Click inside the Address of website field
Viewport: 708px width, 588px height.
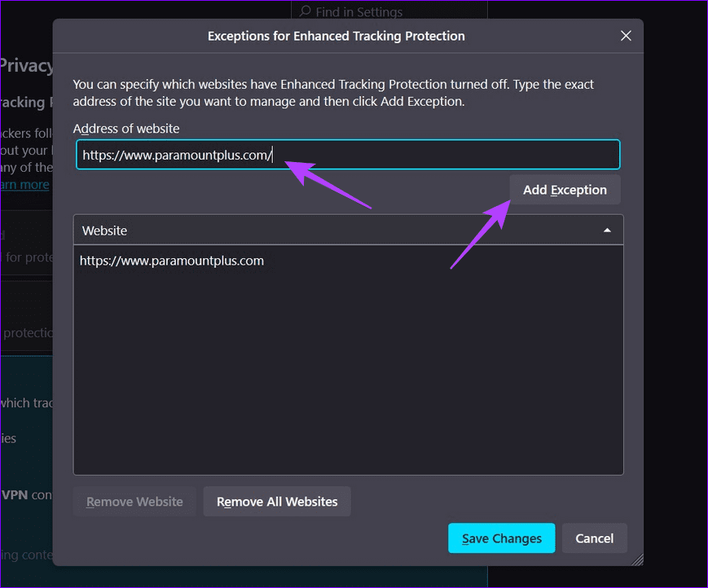(x=348, y=155)
